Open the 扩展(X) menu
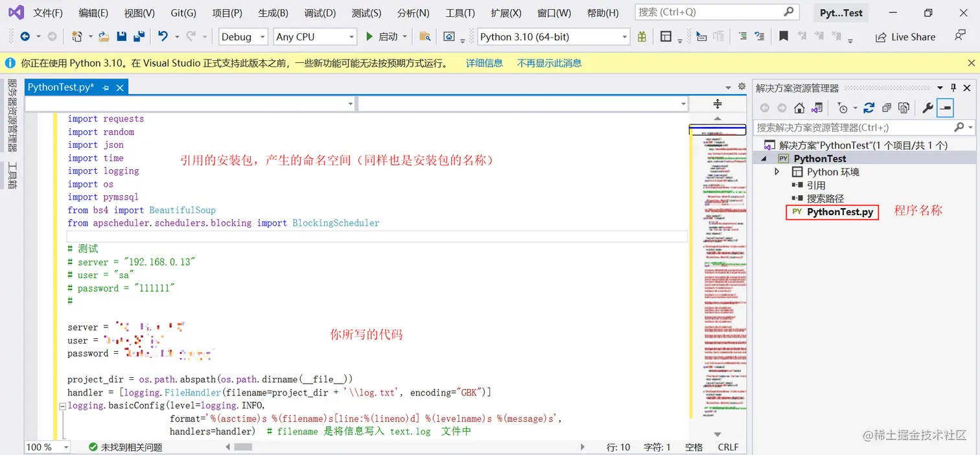The image size is (980, 455). [x=506, y=13]
